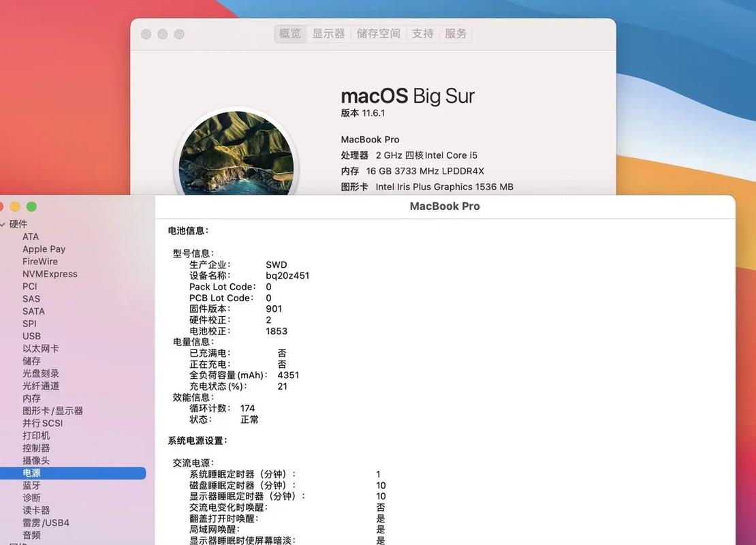View Apple Pay hardware information
Screen dimensions: 756x545
pos(44,249)
